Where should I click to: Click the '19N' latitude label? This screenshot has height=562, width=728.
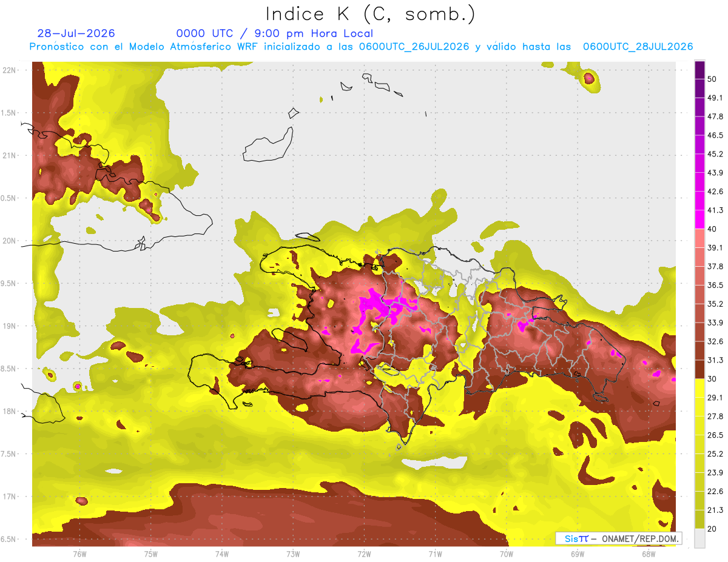pos(10,326)
